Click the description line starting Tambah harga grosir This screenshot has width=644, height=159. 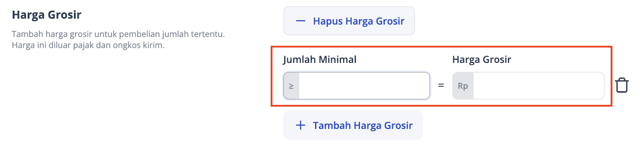click(118, 34)
